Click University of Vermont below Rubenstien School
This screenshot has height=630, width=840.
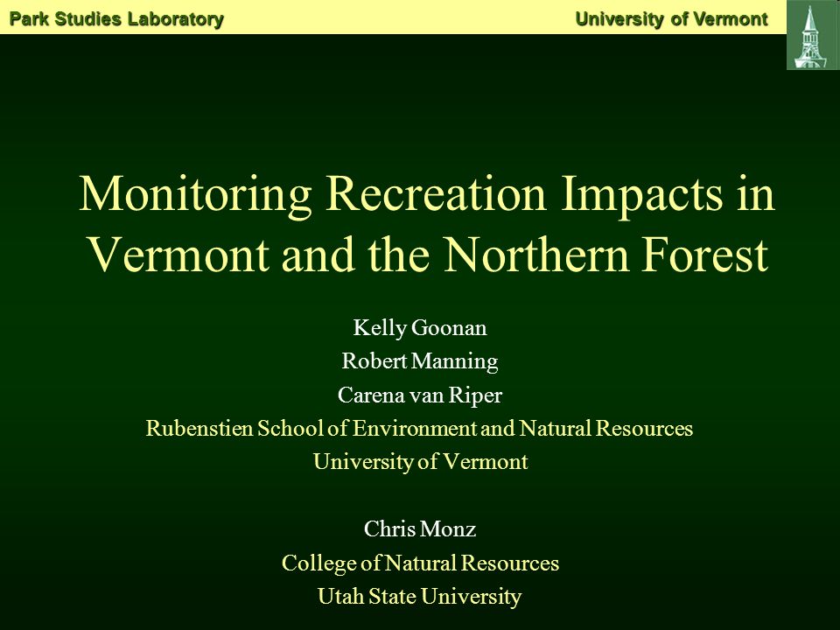421,462
